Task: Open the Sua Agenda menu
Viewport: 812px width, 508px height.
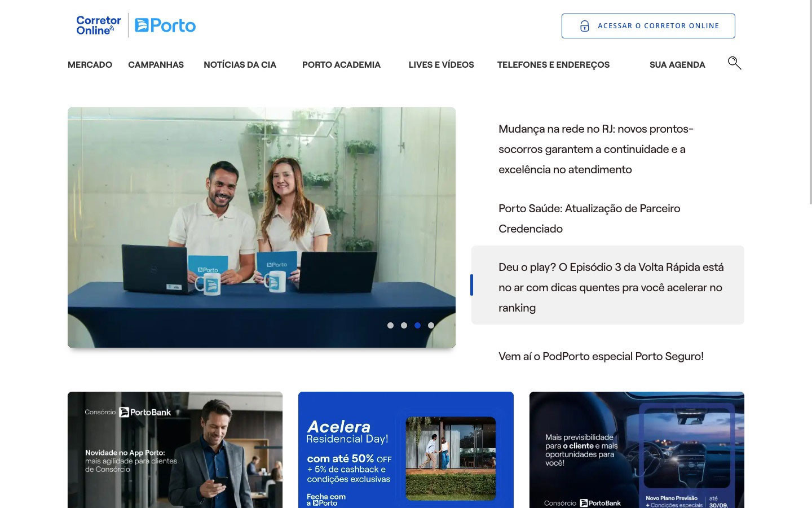Action: 677,65
